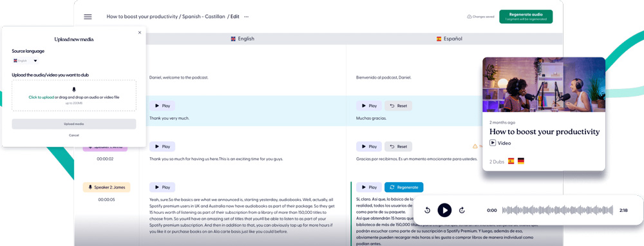Click the warning triangle icon in Español column

pyautogui.click(x=475, y=146)
